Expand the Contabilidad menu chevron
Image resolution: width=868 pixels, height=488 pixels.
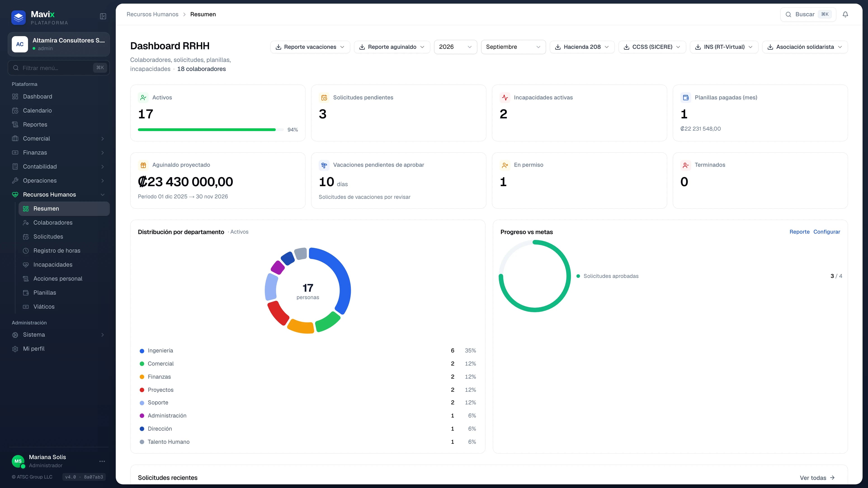[x=102, y=167]
